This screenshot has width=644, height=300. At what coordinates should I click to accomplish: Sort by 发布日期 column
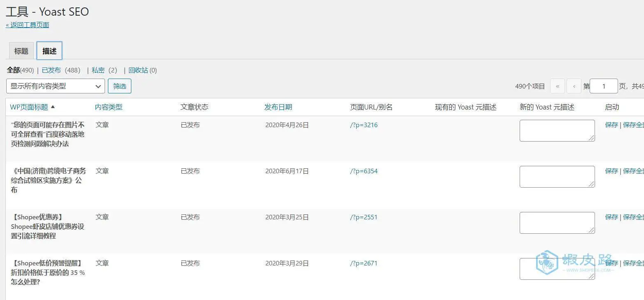pyautogui.click(x=278, y=107)
